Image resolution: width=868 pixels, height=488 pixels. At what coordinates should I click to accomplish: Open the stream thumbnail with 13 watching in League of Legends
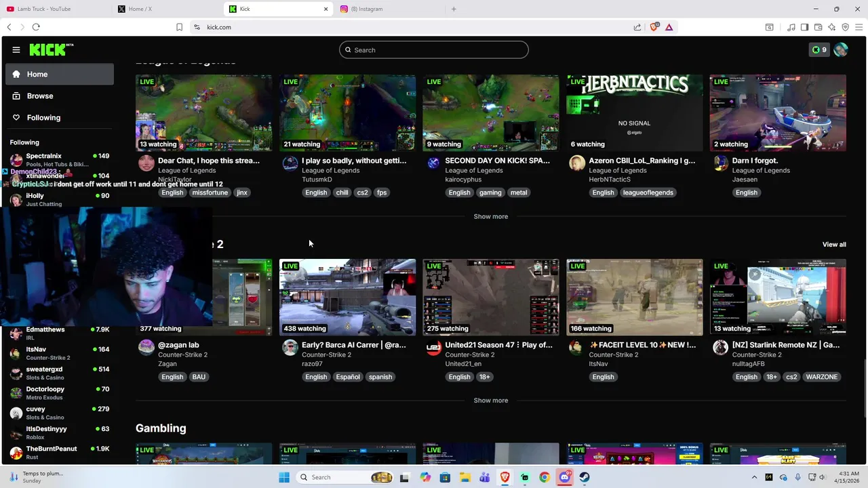coord(203,113)
